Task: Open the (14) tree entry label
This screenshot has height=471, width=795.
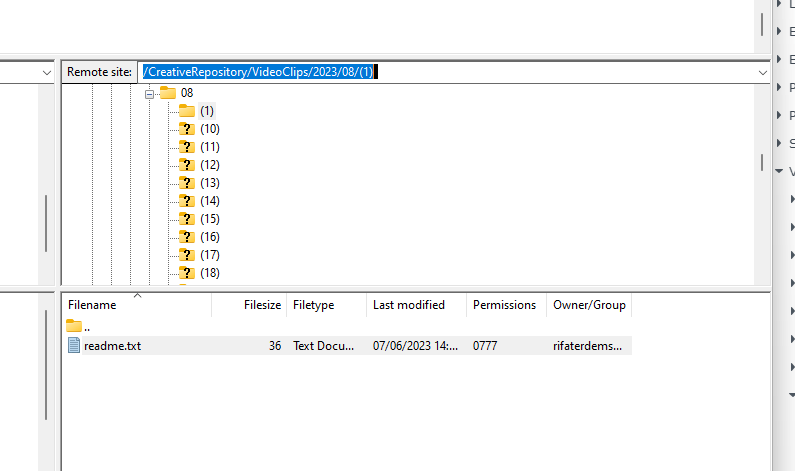Action: [210, 201]
